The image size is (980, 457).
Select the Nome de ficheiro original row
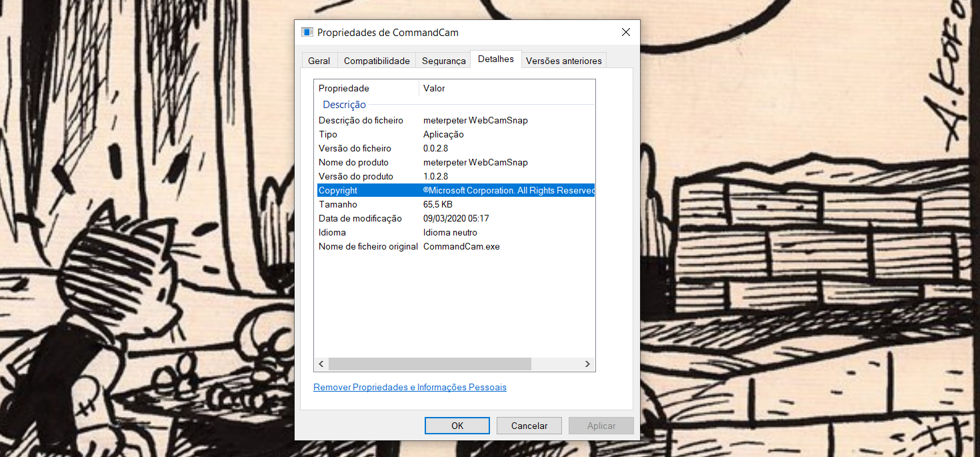(x=455, y=247)
